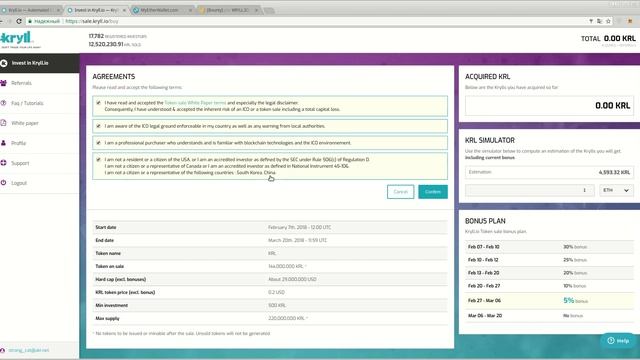Image resolution: width=640 pixels, height=360 pixels.
Task: Click the Feb 20 - Feb 27 bonus row
Action: [549, 286]
